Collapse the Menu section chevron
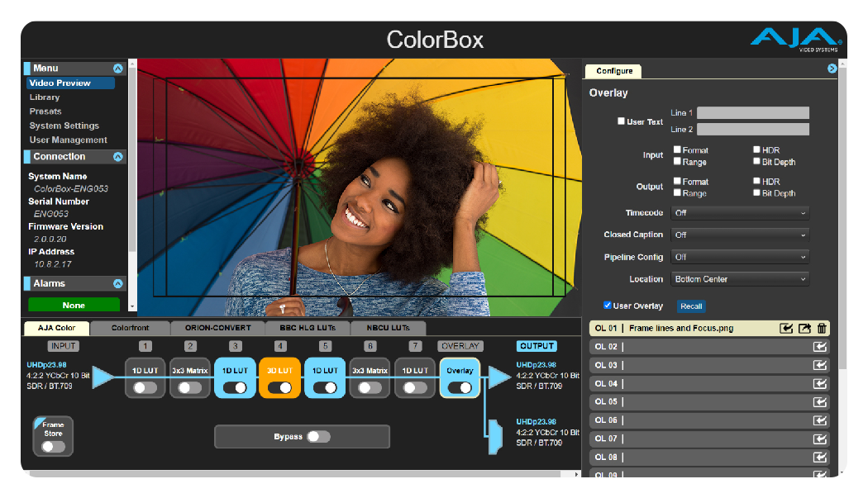Viewport: 868px width, 498px height. coord(118,68)
